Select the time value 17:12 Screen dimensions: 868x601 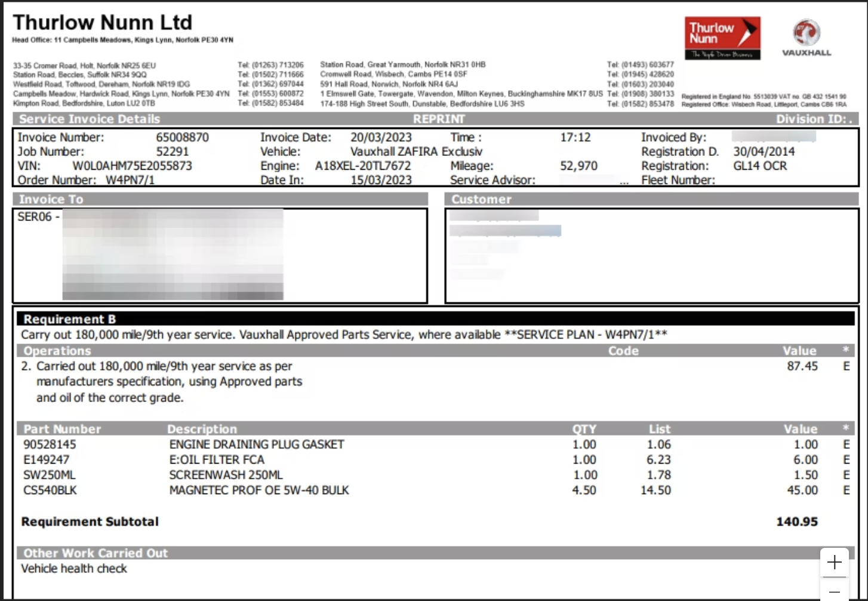(x=575, y=137)
